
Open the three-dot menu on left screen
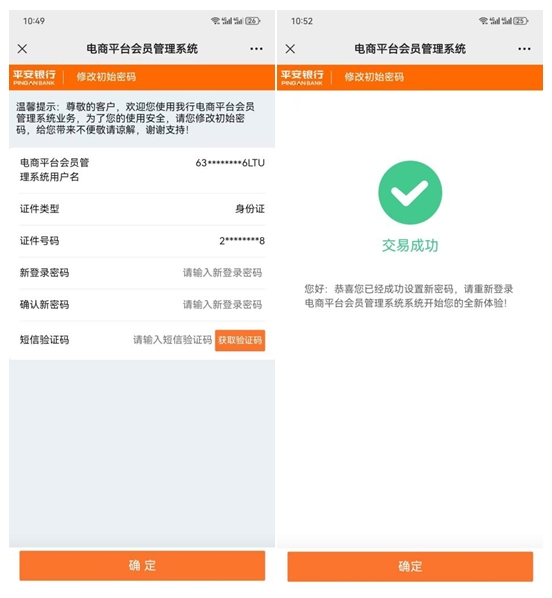(x=256, y=49)
